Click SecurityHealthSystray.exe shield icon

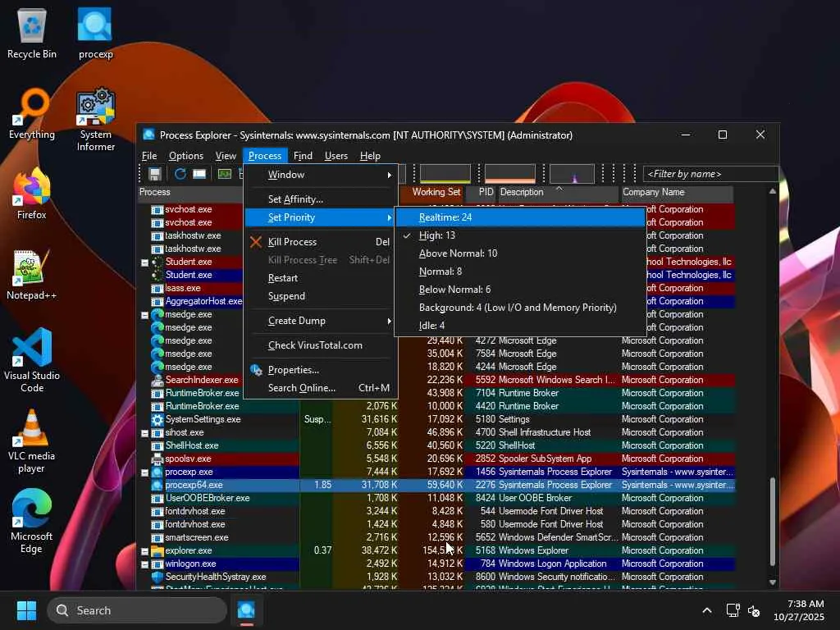tap(157, 577)
